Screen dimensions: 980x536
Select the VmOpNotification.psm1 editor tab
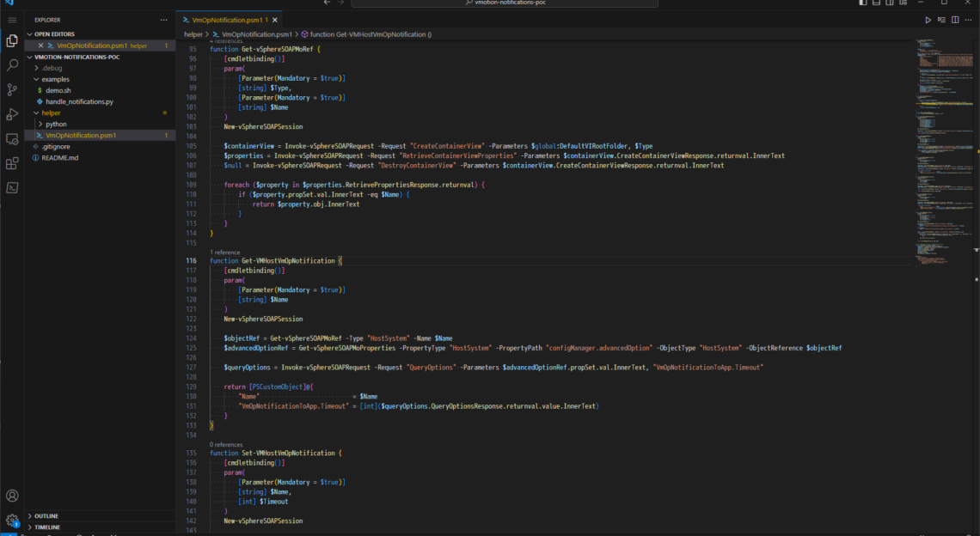(227, 19)
